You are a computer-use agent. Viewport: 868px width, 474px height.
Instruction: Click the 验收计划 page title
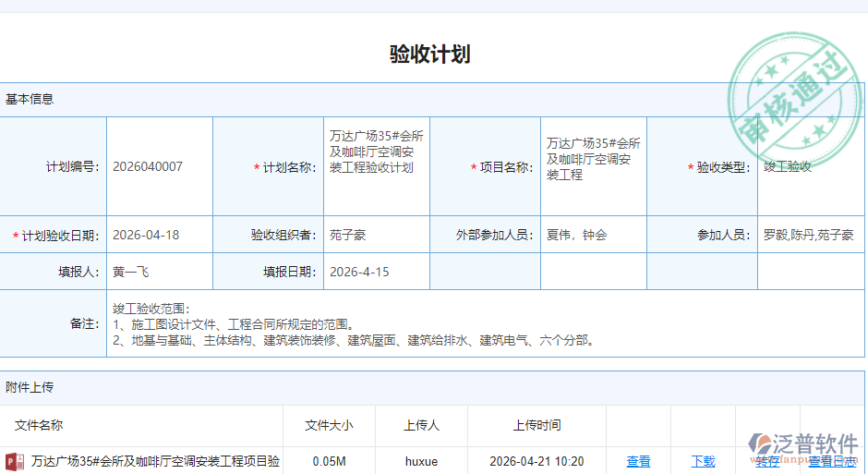430,55
